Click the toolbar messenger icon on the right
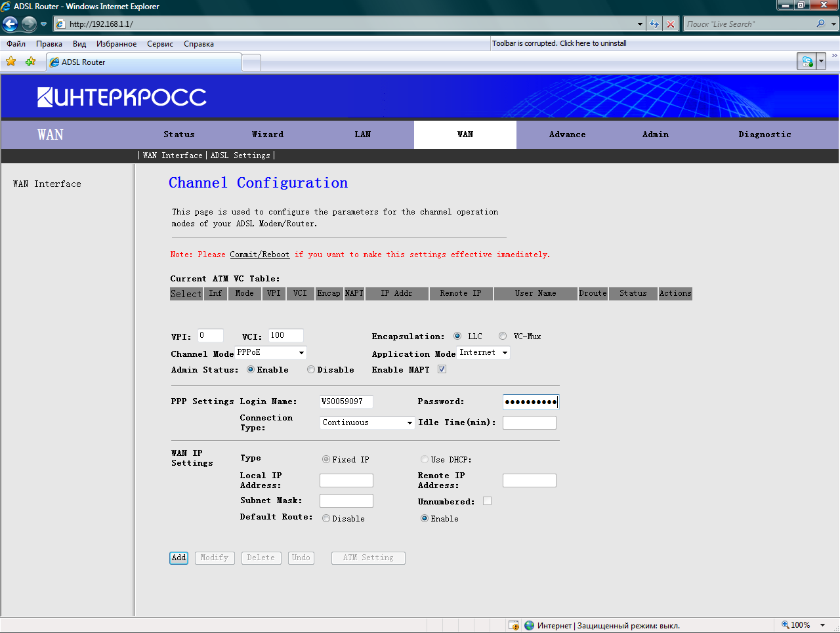840x633 pixels. click(x=807, y=62)
